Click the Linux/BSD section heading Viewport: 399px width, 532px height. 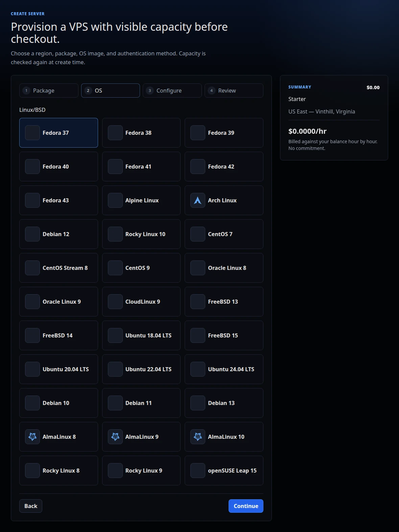[32, 110]
